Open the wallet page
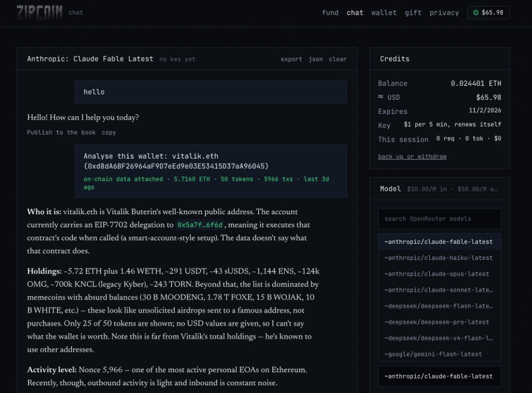Image resolution: width=532 pixels, height=393 pixels. point(384,12)
